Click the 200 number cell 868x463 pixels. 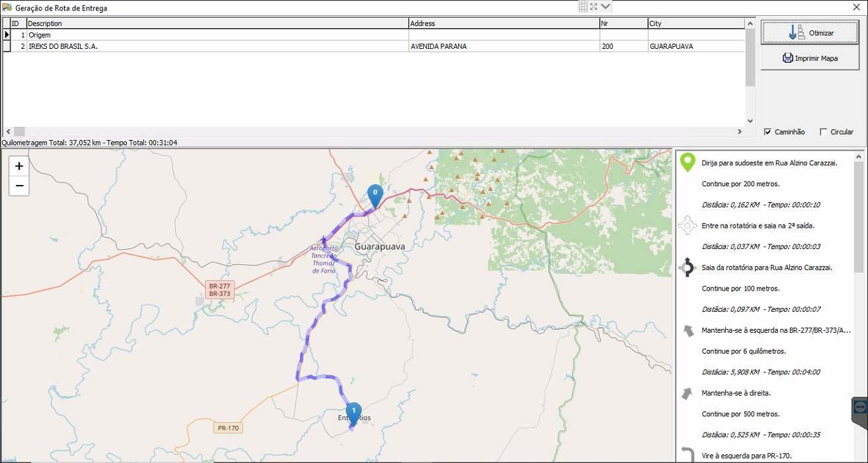point(623,46)
